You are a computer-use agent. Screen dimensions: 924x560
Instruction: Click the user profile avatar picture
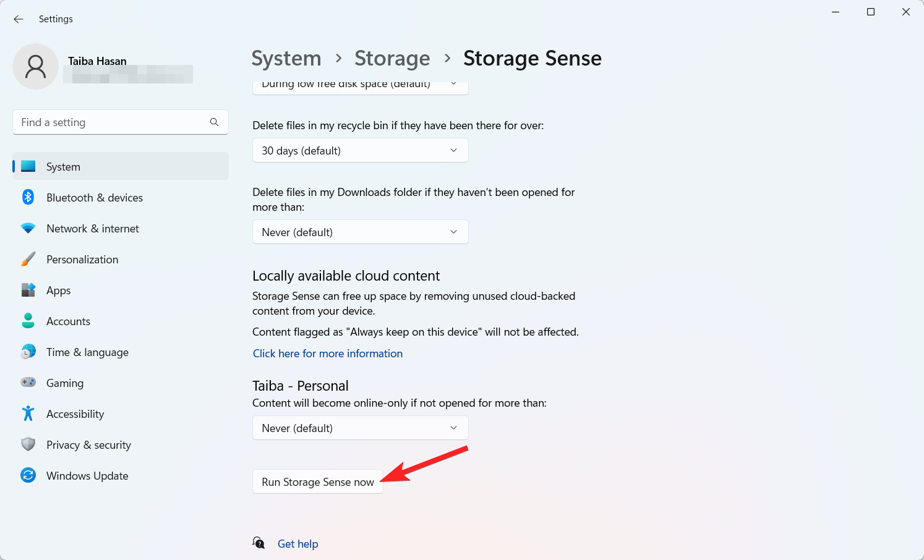point(36,67)
